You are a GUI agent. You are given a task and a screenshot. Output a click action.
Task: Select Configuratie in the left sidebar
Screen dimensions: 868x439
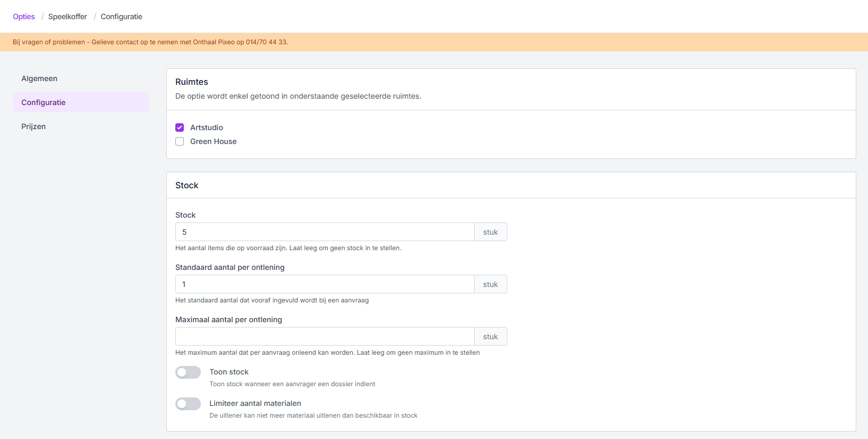click(44, 102)
